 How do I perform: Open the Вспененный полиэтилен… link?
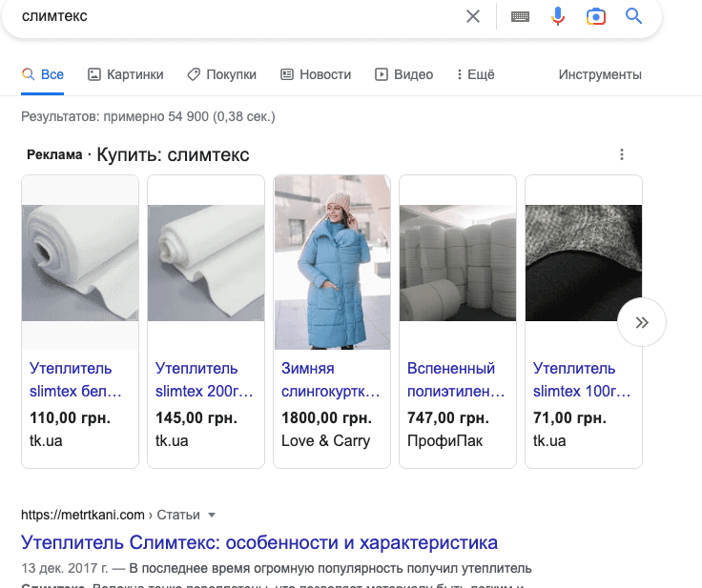[x=456, y=379]
